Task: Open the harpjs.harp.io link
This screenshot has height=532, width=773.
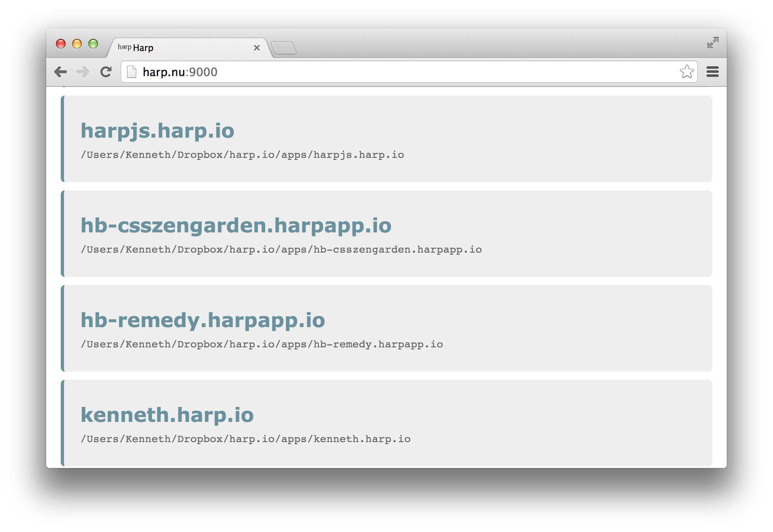Action: pos(157,131)
